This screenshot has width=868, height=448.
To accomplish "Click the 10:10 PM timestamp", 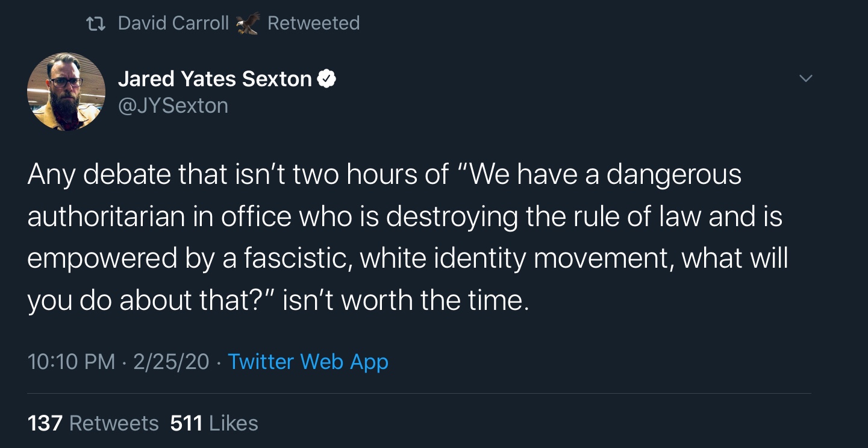I will pos(71,362).
